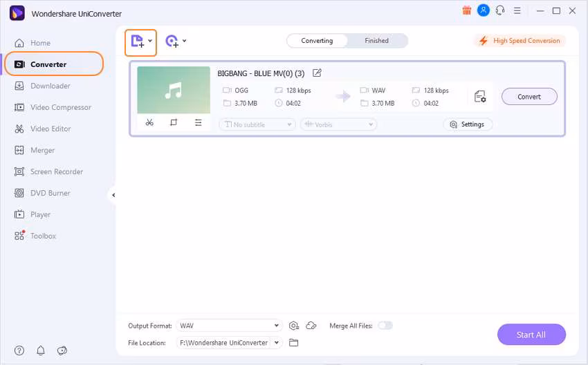Image resolution: width=588 pixels, height=365 pixels.
Task: Click the feedback chat icon
Action: (x=62, y=350)
